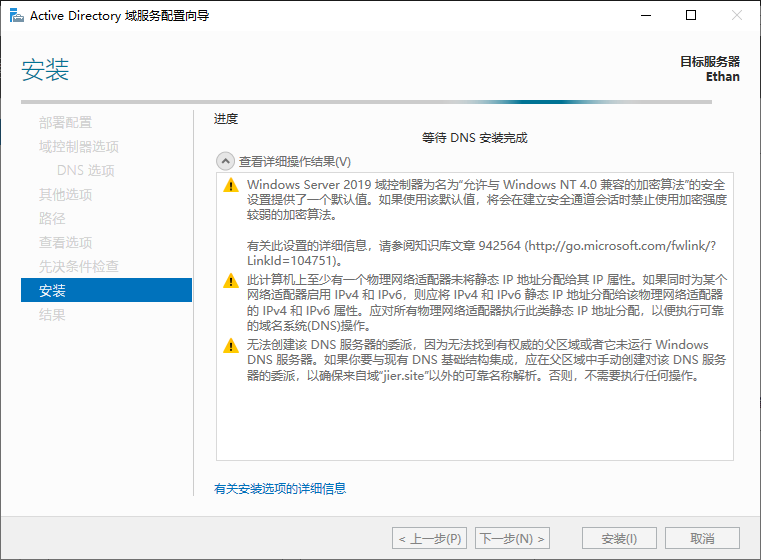Select 结果 step in sidebar
This screenshot has height=560, width=761.
(x=52, y=314)
